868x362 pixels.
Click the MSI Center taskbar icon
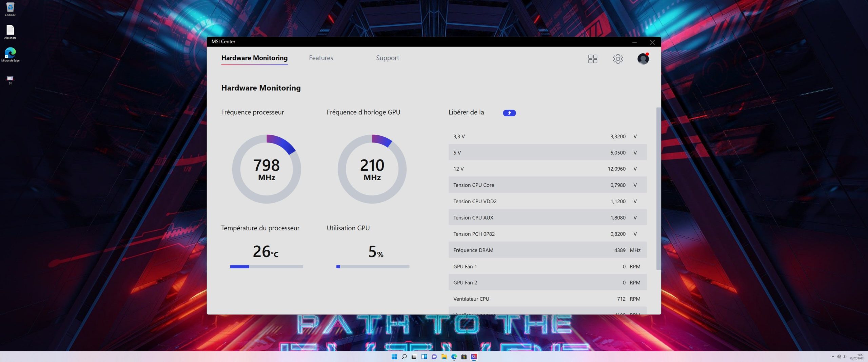(x=474, y=357)
